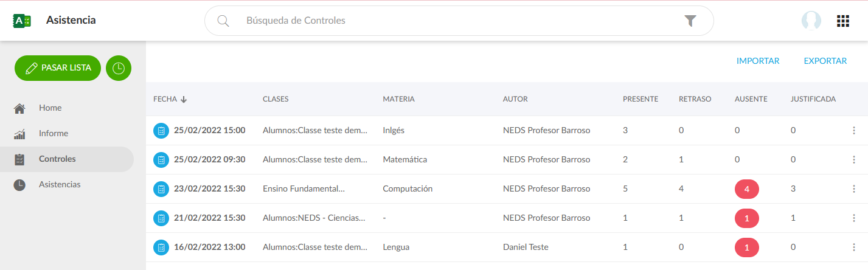Viewport: 868px width, 270px height.
Task: Click the red absent badge for Computación
Action: (x=747, y=189)
